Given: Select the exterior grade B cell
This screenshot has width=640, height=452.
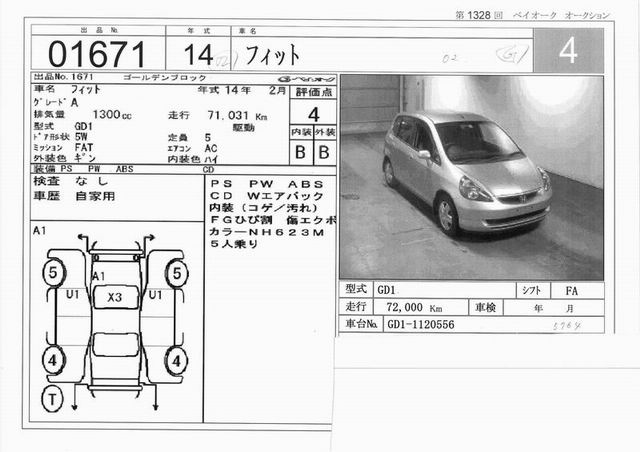Looking at the screenshot, I should [x=324, y=151].
